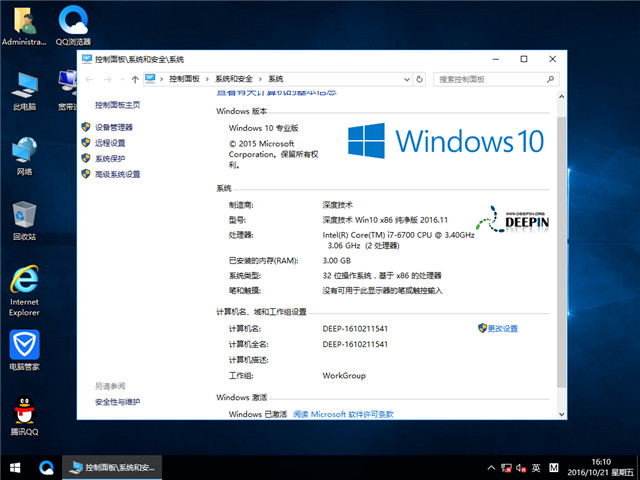Select the 控制面板 taskbar window button
640x480 pixels.
(112, 468)
